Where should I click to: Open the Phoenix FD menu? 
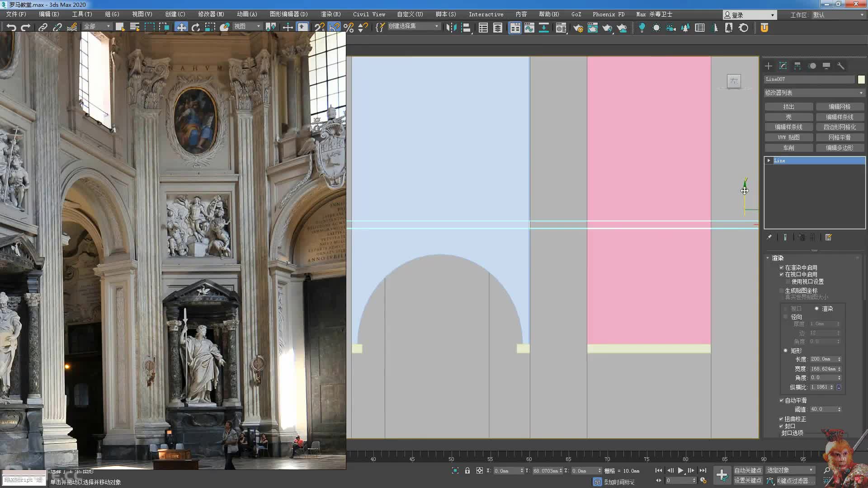[609, 14]
